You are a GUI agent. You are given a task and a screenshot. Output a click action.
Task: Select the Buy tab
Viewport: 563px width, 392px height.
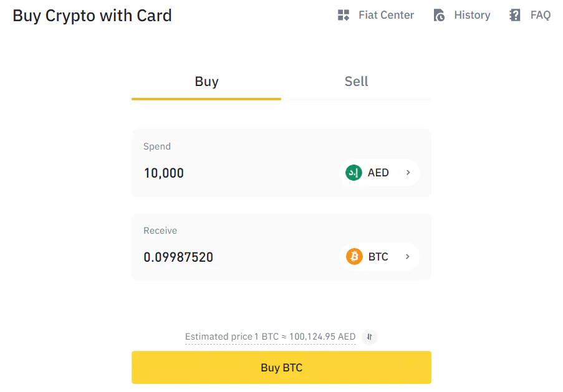[206, 82]
